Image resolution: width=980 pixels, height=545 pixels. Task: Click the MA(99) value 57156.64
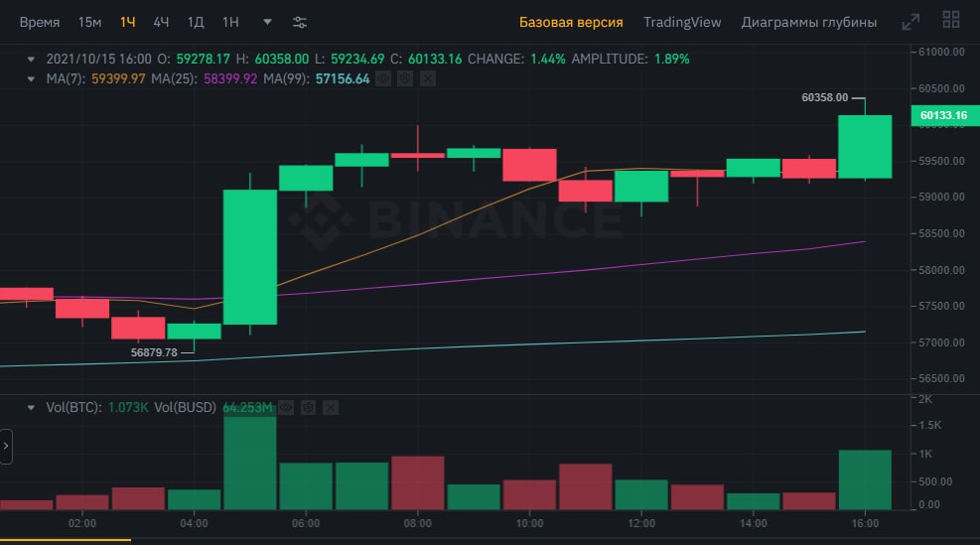point(343,78)
